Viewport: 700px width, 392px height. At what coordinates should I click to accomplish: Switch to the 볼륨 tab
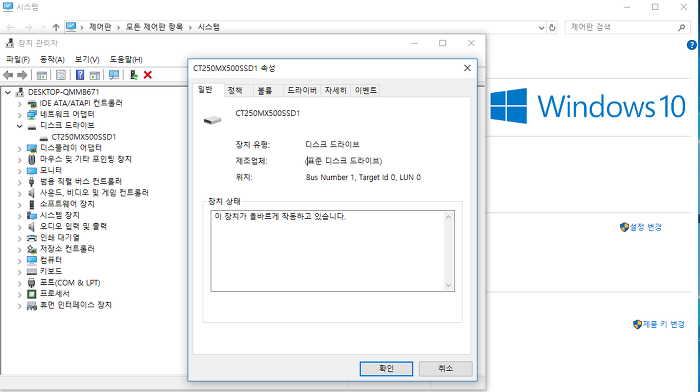[265, 90]
